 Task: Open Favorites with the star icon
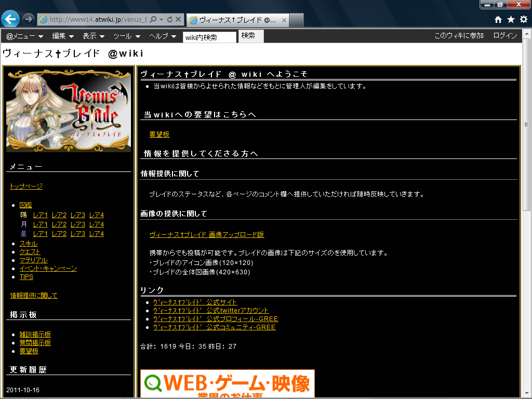511,20
